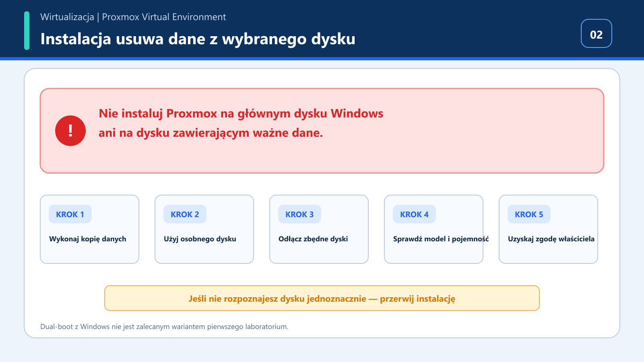Select the KROK 3 badge

point(299,214)
